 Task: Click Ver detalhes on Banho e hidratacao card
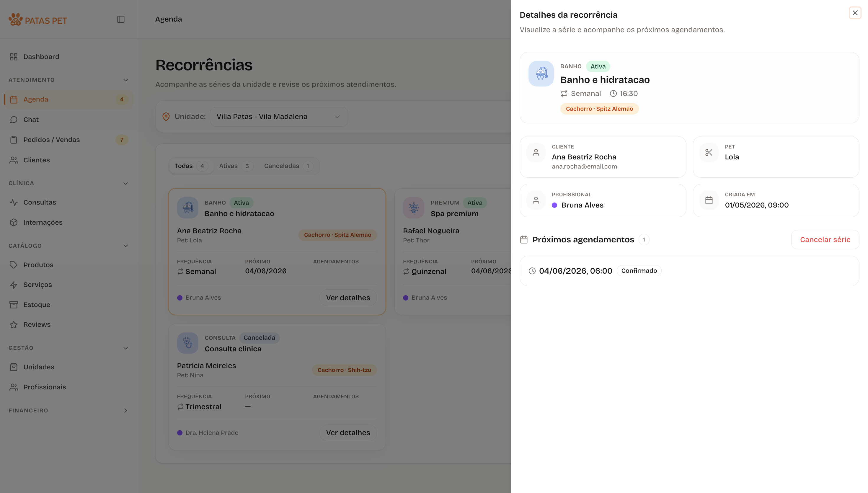point(348,298)
